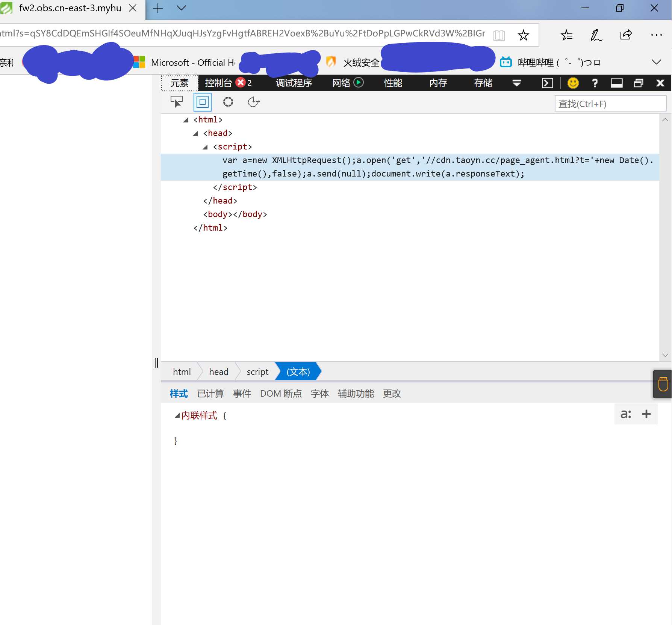Focus the 查找(Ctrl+F) search box

point(610,103)
